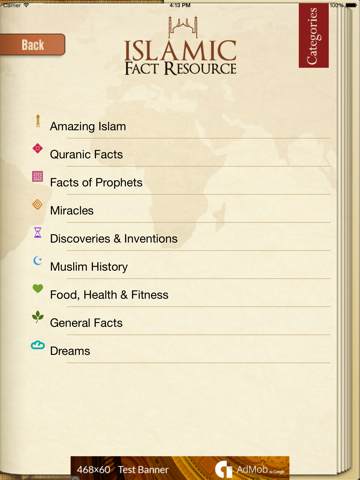The image size is (360, 480).
Task: Tap the orange diamond Miracles icon
Action: coord(37,204)
